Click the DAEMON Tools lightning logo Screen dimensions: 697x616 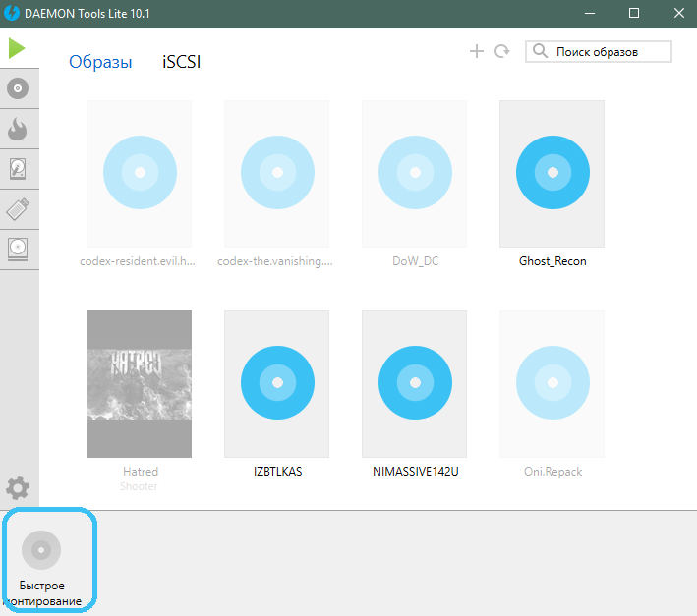12,13
